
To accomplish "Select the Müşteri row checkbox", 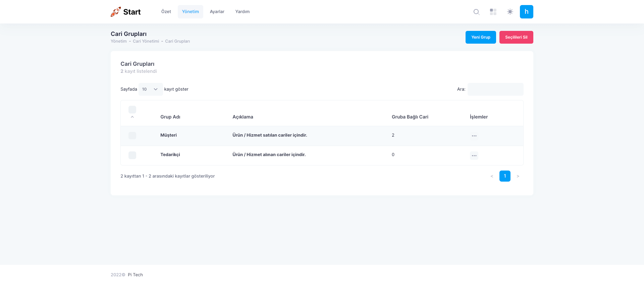I will (132, 136).
